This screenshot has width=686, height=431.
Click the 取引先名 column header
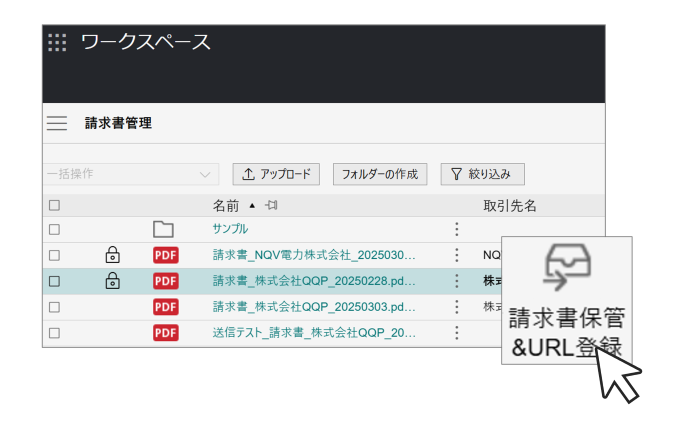pos(510,206)
